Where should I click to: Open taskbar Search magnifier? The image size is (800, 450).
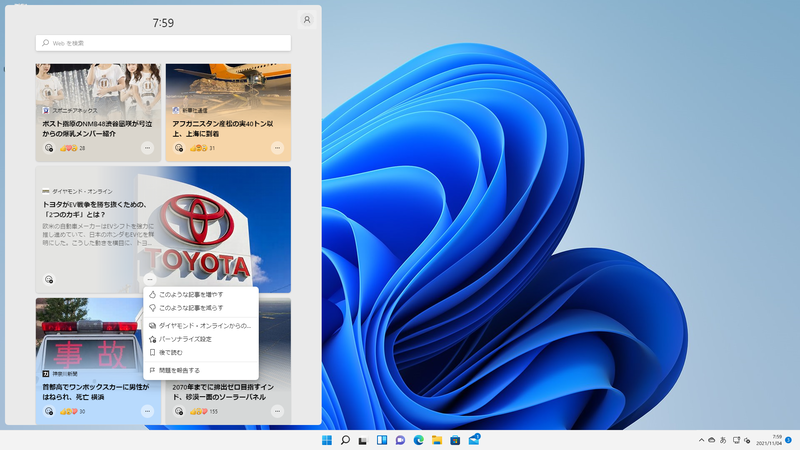click(345, 440)
